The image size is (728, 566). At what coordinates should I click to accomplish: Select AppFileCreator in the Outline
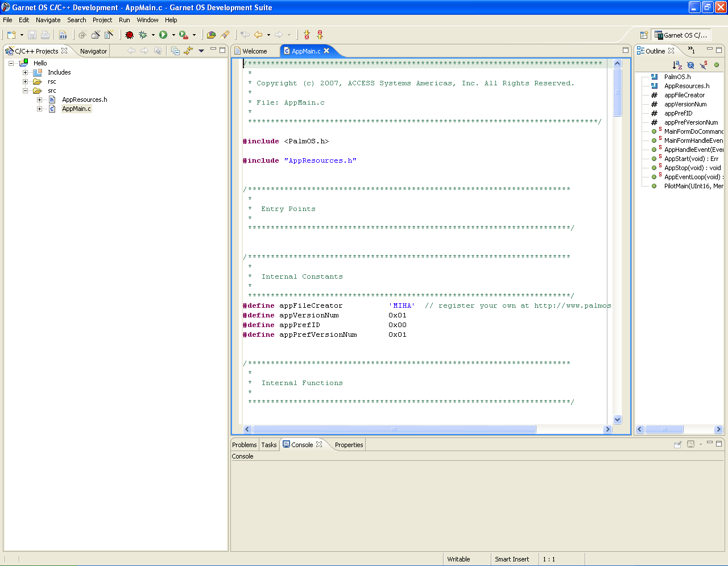(684, 95)
